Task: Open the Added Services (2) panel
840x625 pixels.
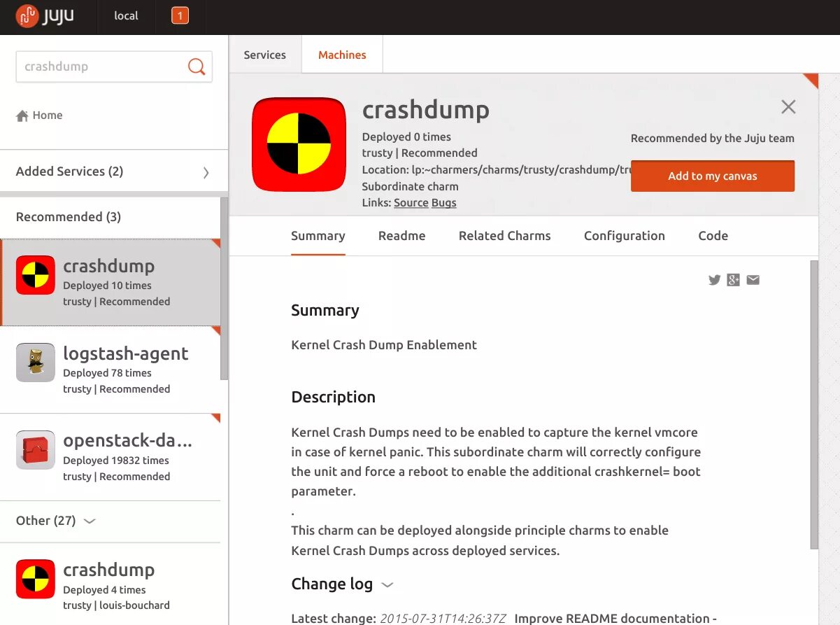Action: coord(68,171)
